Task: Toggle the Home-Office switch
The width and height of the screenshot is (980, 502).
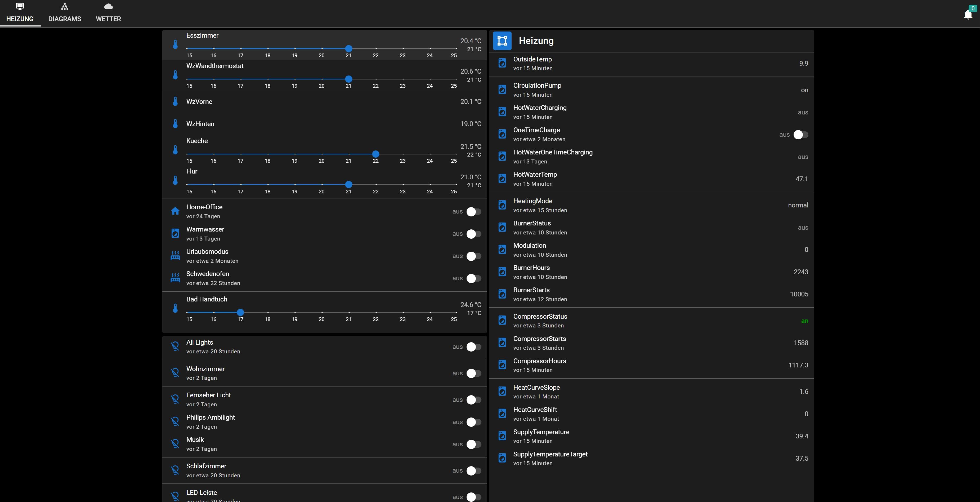Action: [473, 212]
